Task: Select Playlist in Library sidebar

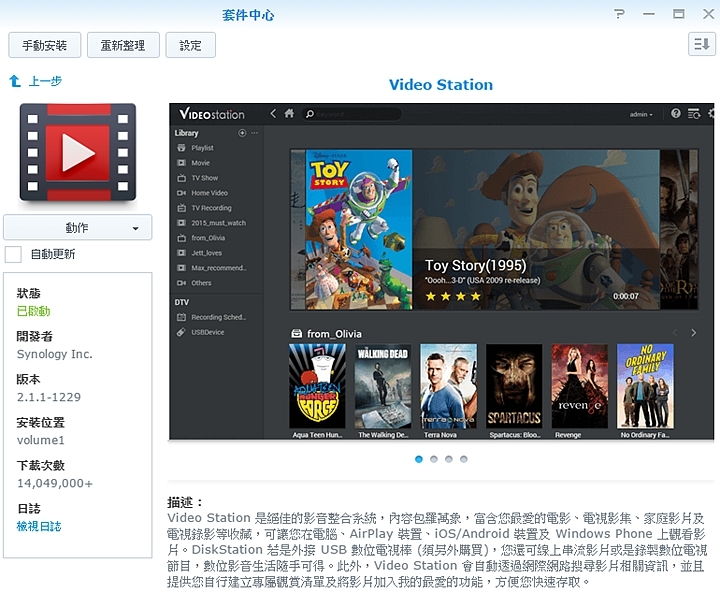Action: [202, 148]
